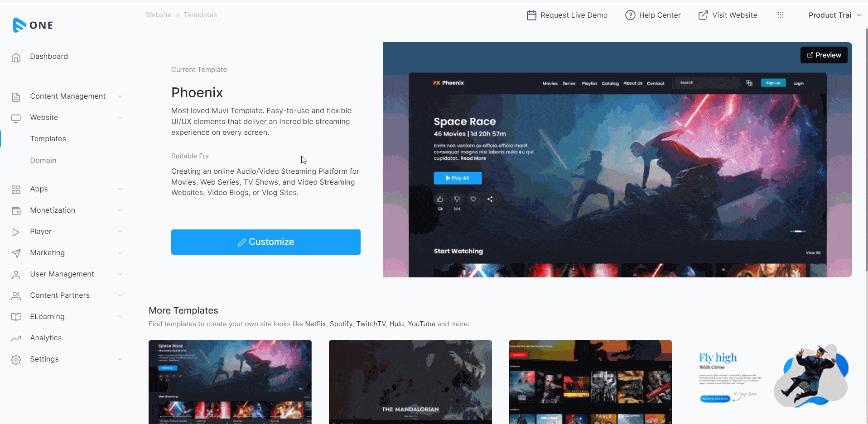Click thumbs-down icon in template preview
The image size is (868, 424).
point(457,199)
